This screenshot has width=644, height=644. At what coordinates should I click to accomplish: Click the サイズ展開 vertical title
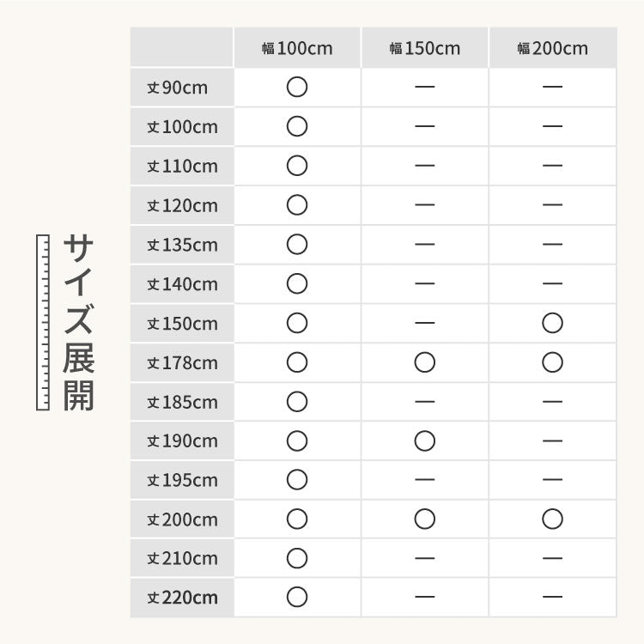click(x=78, y=322)
